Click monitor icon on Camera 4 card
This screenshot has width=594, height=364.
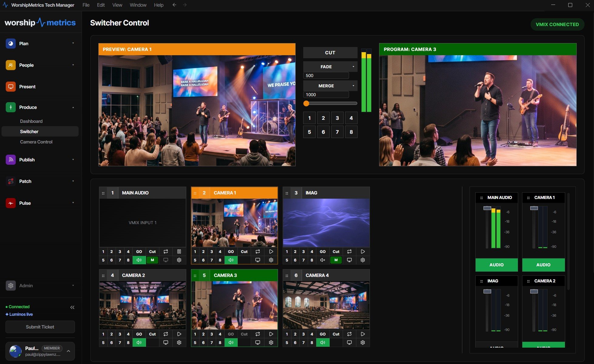349,342
